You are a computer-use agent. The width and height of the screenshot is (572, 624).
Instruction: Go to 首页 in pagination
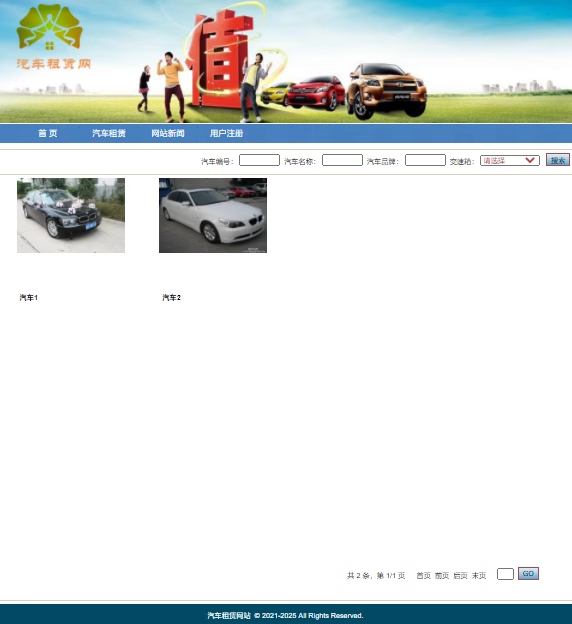pyautogui.click(x=424, y=575)
